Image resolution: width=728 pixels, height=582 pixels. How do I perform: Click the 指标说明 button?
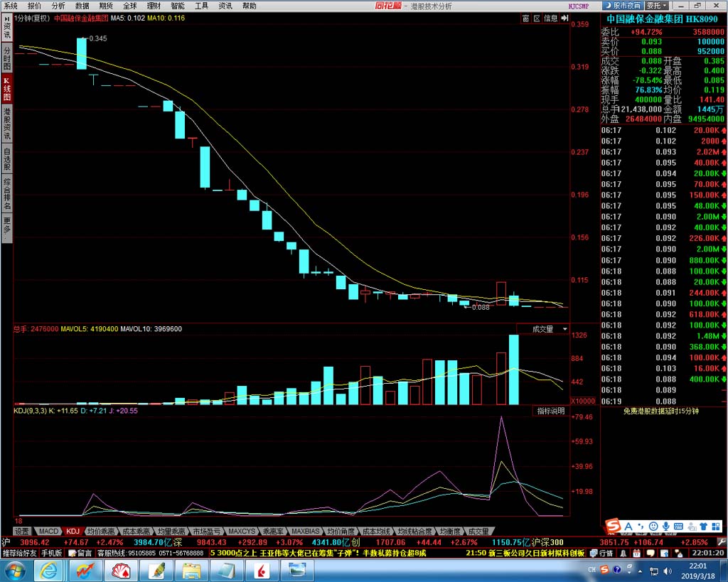click(x=551, y=411)
